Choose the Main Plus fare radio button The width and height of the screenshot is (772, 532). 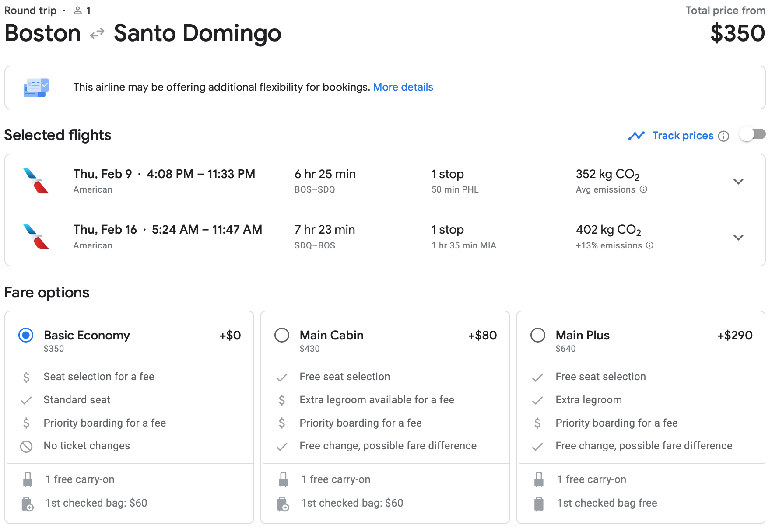coord(538,336)
